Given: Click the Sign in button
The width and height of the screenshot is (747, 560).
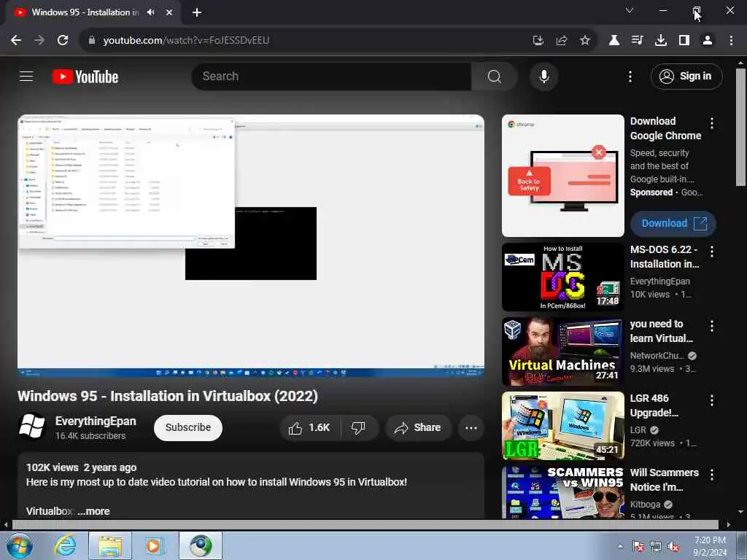Looking at the screenshot, I should (686, 76).
